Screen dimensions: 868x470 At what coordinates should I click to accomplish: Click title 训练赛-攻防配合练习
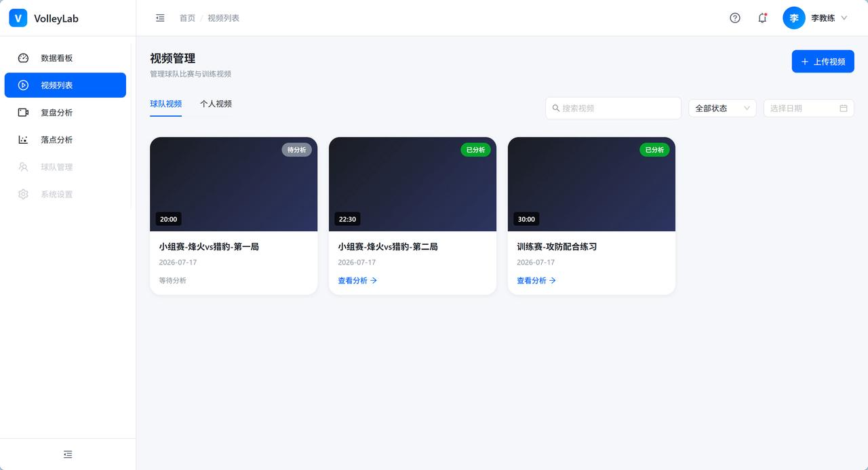(557, 247)
